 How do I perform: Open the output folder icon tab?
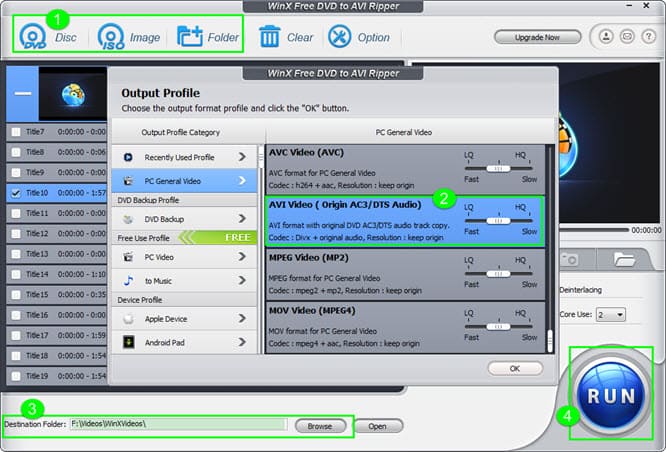point(624,259)
